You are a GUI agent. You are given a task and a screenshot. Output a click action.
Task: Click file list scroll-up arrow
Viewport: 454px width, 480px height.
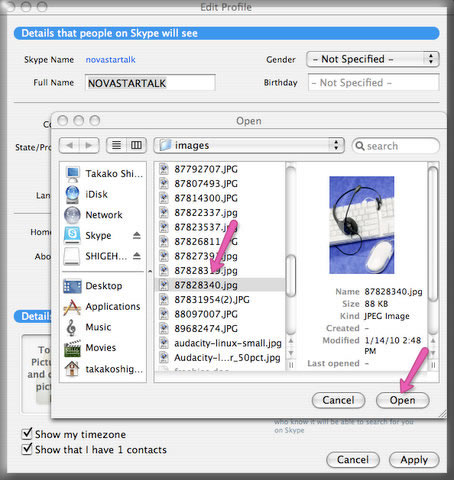coord(291,341)
